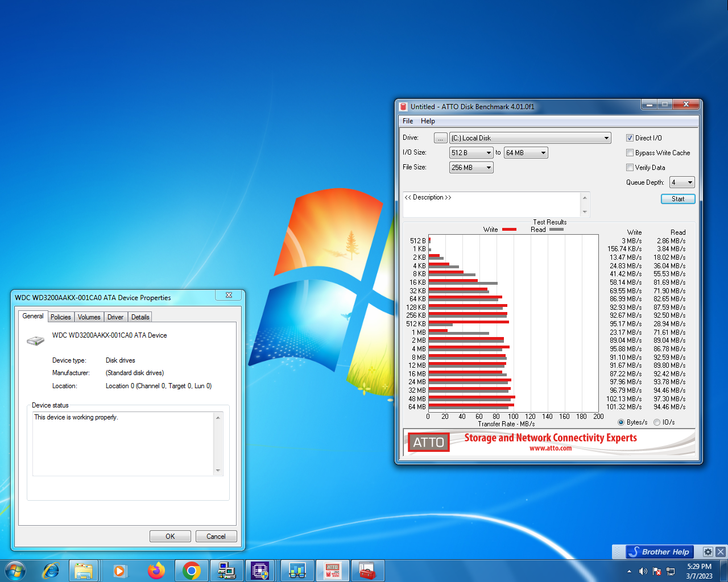The image size is (728, 582).
Task: Click the gray Read legend swatch
Action: tap(557, 230)
